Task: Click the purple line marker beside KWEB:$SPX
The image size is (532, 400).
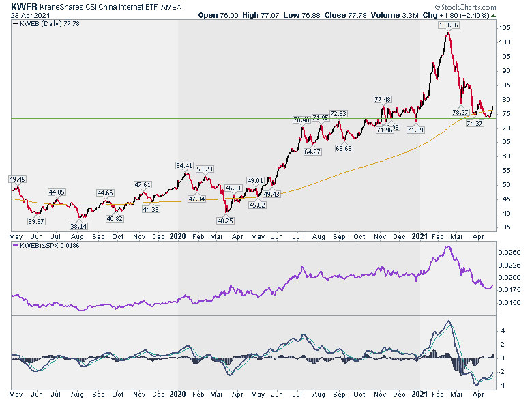Action: point(16,245)
